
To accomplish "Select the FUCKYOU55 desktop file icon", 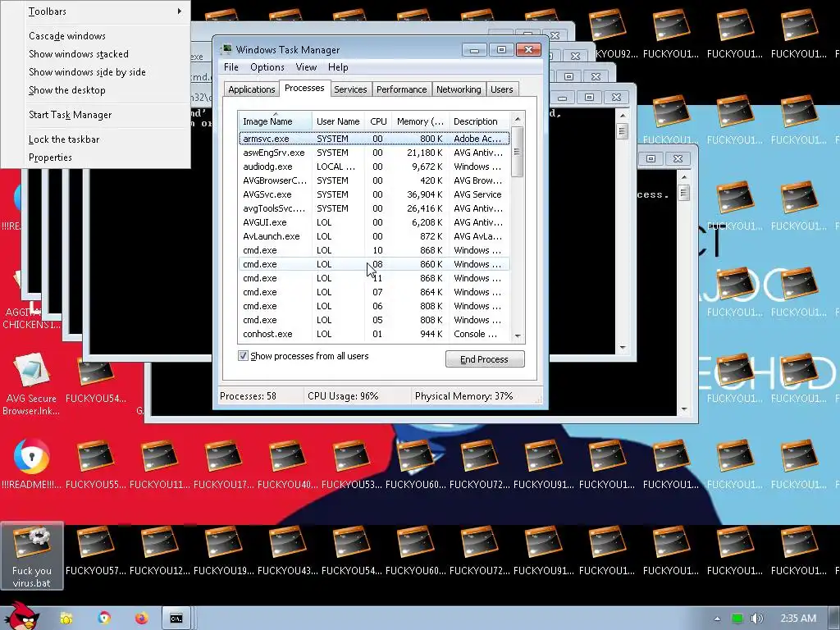I will tap(95, 464).
